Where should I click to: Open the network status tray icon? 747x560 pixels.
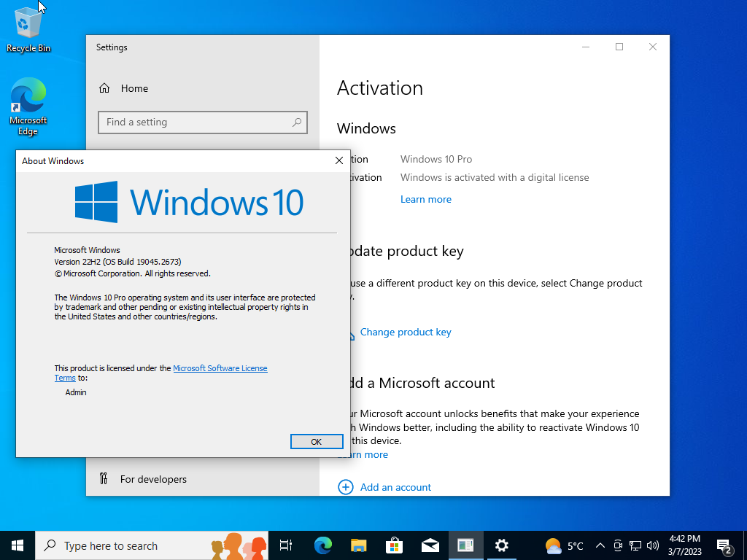pos(635,545)
